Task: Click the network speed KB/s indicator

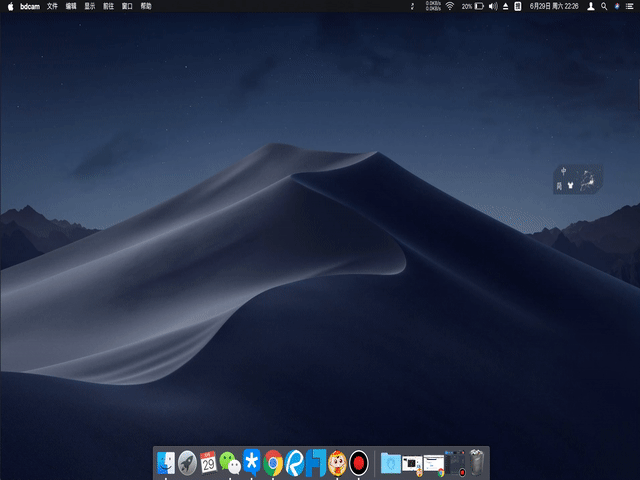Action: point(433,6)
